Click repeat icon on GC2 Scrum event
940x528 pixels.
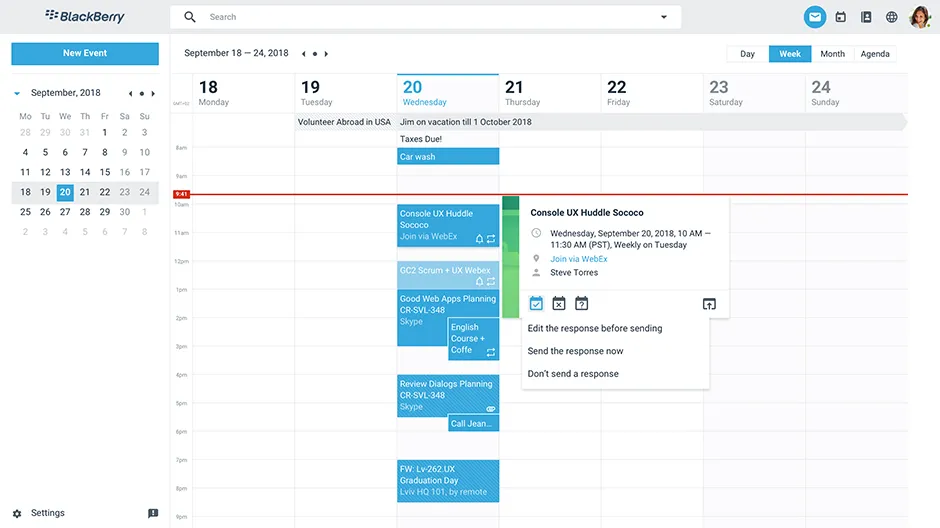491,282
